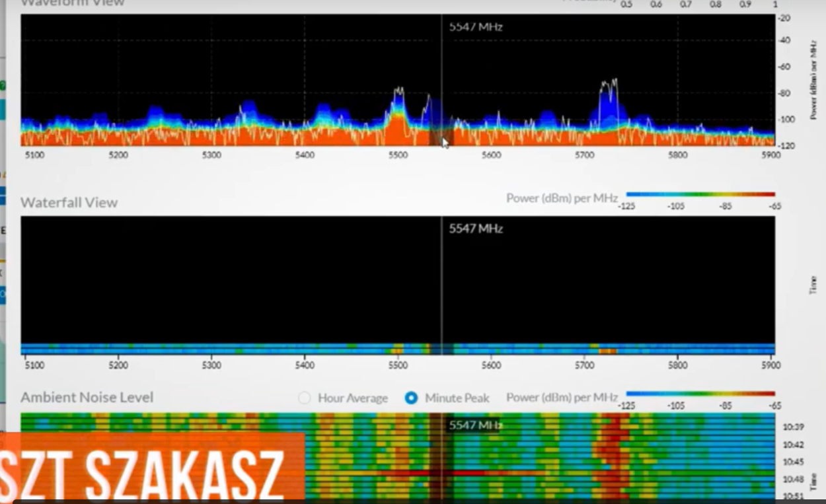Screen dimensions: 826x504
Task: Click 5300 on the Waveform frequency axis
Action: coord(211,155)
